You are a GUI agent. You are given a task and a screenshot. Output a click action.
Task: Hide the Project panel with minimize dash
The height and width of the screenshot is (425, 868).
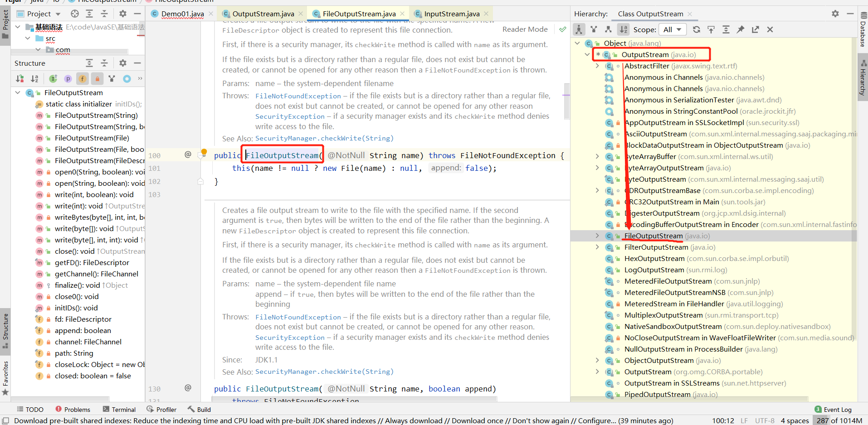137,14
